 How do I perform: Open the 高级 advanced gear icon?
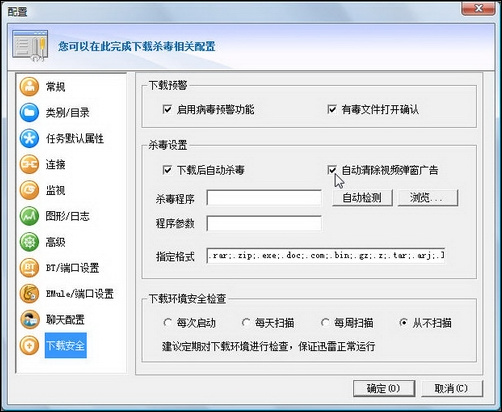point(29,242)
